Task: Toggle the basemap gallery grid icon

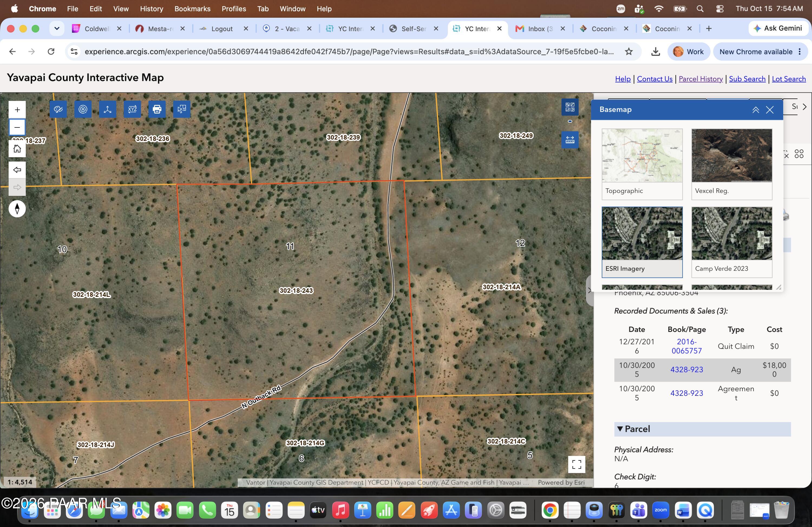Action: [x=570, y=107]
